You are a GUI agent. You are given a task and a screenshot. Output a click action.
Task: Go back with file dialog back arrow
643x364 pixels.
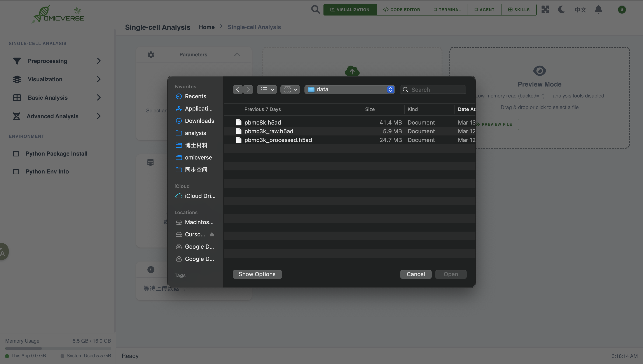pos(238,90)
